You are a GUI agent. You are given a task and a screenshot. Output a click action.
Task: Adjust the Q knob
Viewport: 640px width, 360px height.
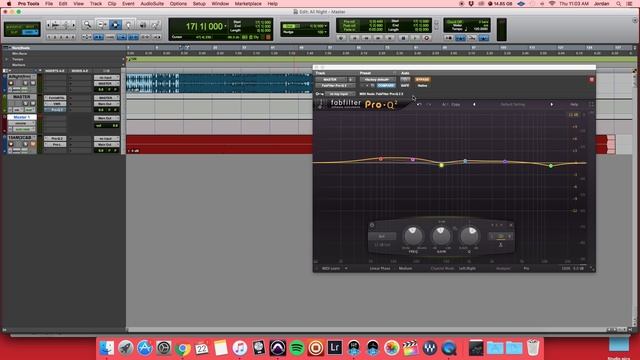[469, 236]
